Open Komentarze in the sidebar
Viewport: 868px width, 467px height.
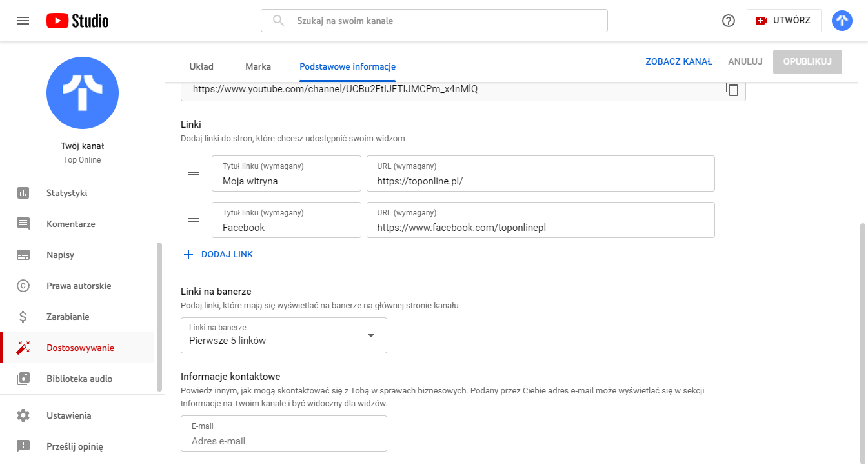(x=77, y=224)
